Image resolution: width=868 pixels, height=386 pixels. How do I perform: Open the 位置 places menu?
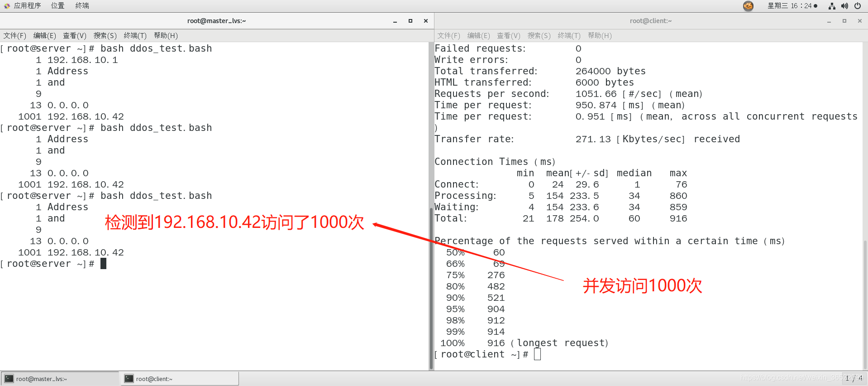(x=57, y=6)
